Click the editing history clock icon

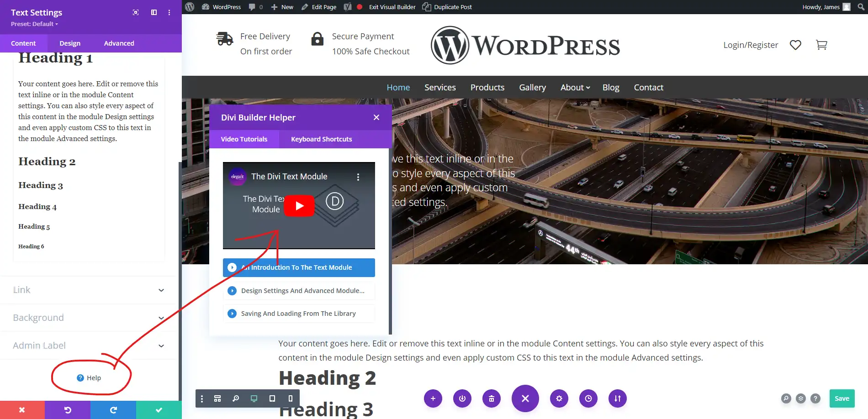click(588, 398)
